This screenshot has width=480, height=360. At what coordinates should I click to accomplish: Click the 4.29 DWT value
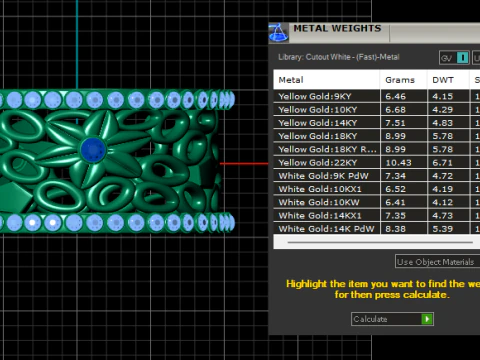(443, 110)
